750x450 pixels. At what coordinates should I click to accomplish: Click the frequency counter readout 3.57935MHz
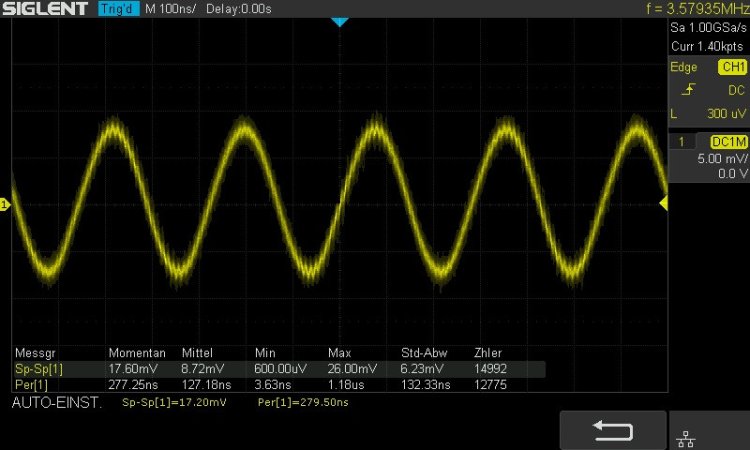pos(684,10)
